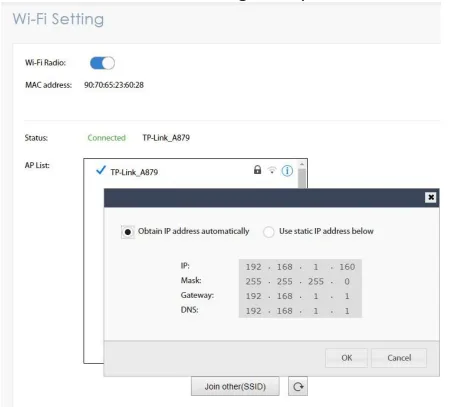Click Join other(SSID) button
Viewport: 454px width, 407px height.
pyautogui.click(x=235, y=386)
